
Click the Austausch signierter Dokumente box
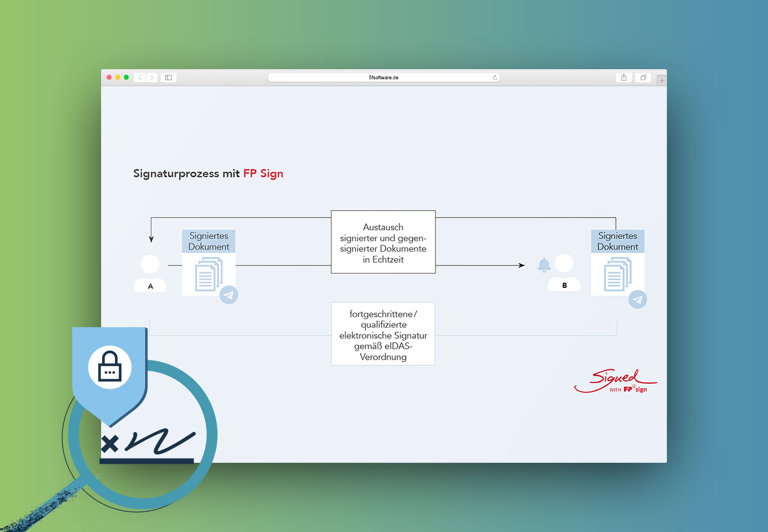(x=383, y=242)
